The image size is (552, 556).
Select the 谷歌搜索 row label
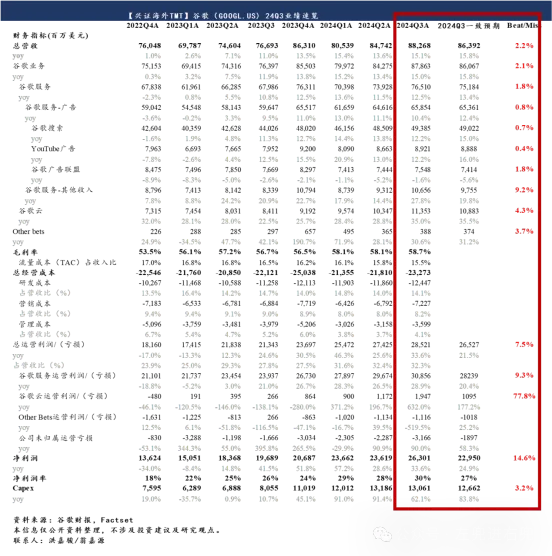pos(47,128)
